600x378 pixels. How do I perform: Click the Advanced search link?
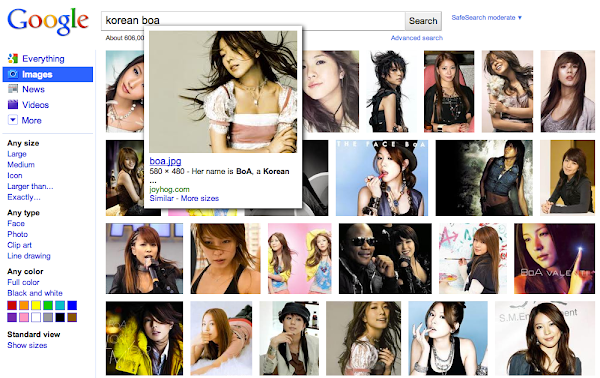(416, 38)
